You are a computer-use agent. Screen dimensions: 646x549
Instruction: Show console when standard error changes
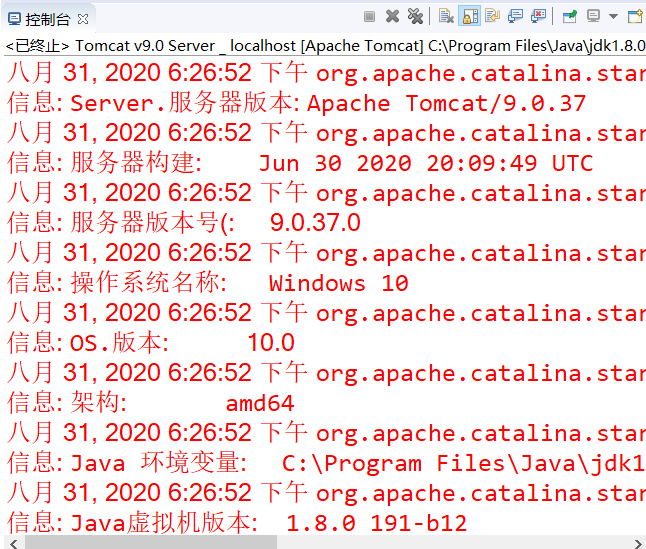pyautogui.click(x=538, y=16)
